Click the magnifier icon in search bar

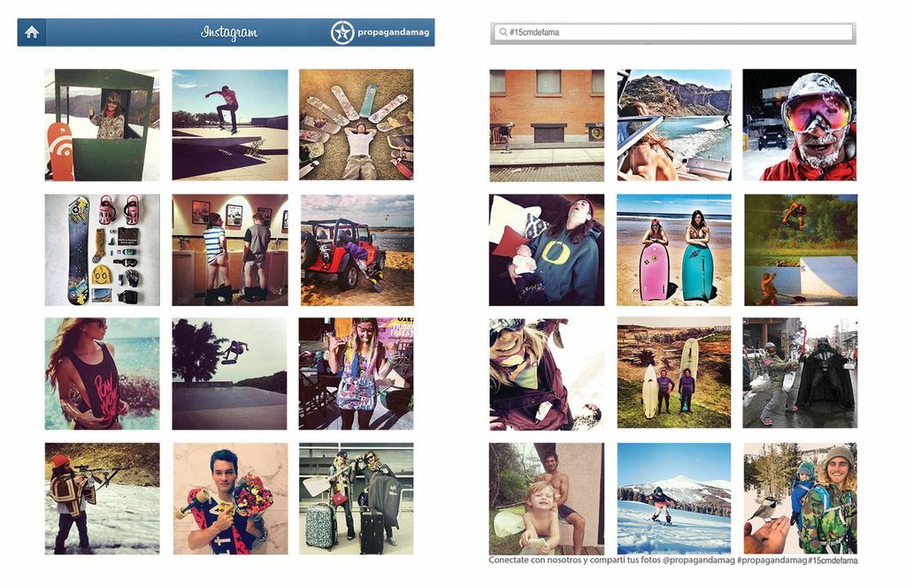tap(503, 33)
